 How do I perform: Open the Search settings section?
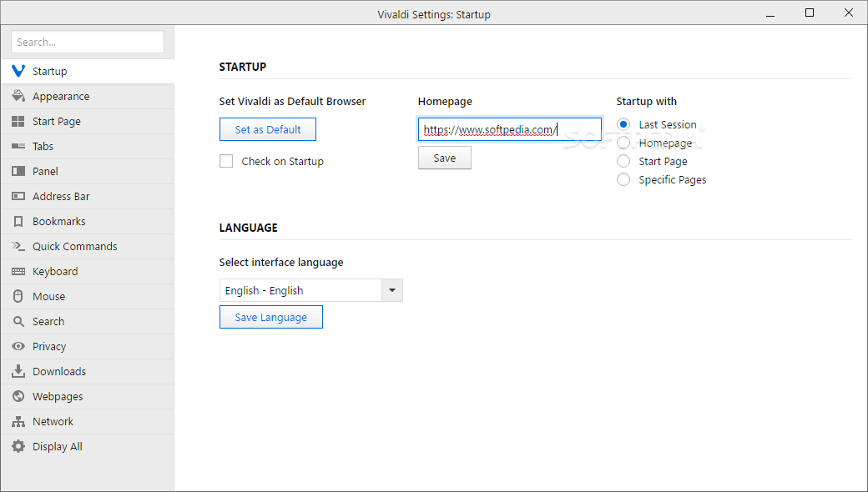point(88,321)
